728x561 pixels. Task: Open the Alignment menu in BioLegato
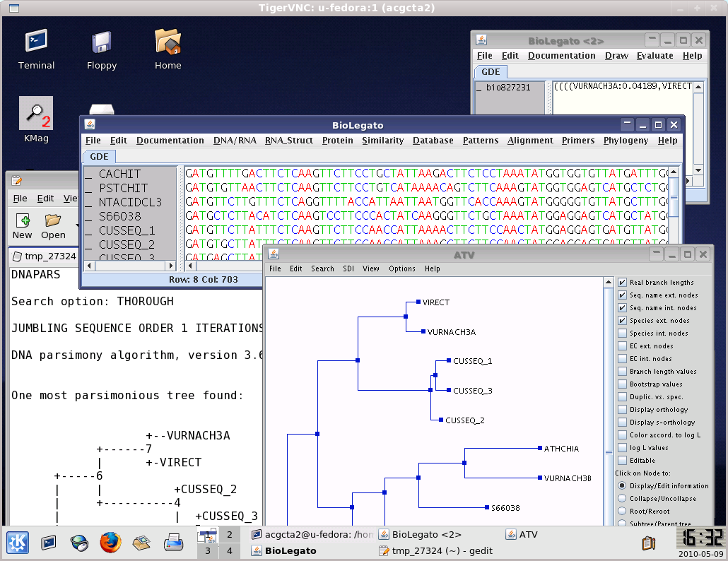530,141
